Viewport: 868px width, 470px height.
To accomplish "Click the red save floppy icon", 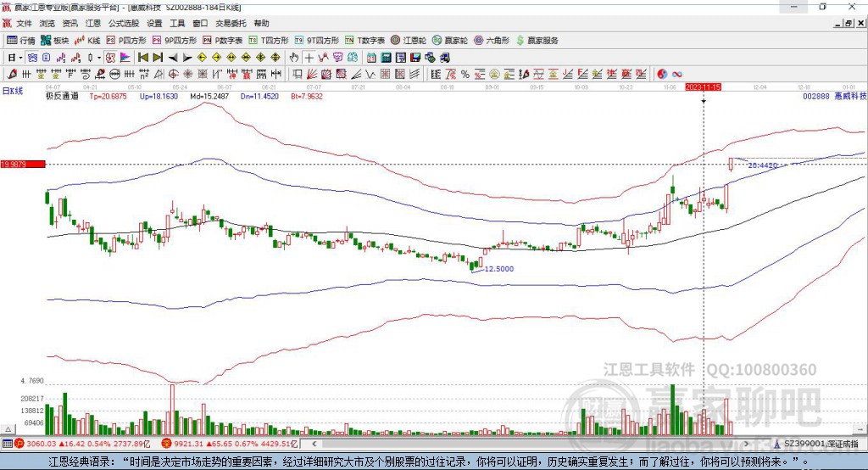I will point(415,58).
